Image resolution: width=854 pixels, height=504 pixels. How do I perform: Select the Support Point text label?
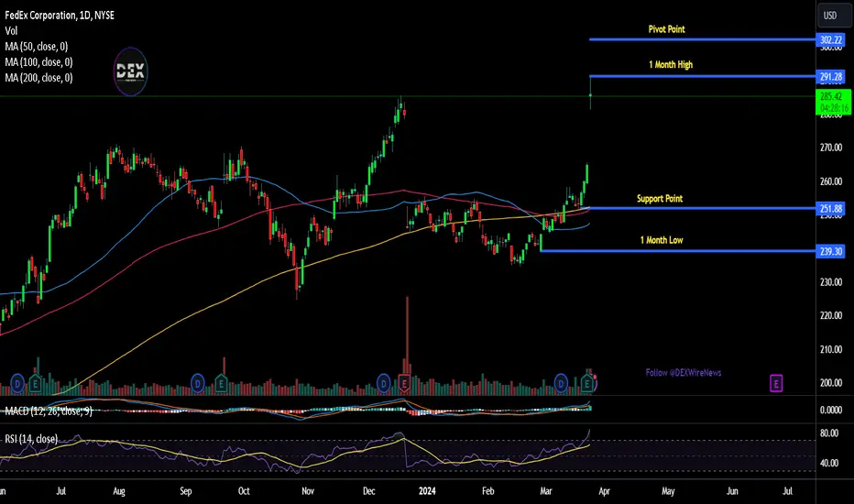660,199
